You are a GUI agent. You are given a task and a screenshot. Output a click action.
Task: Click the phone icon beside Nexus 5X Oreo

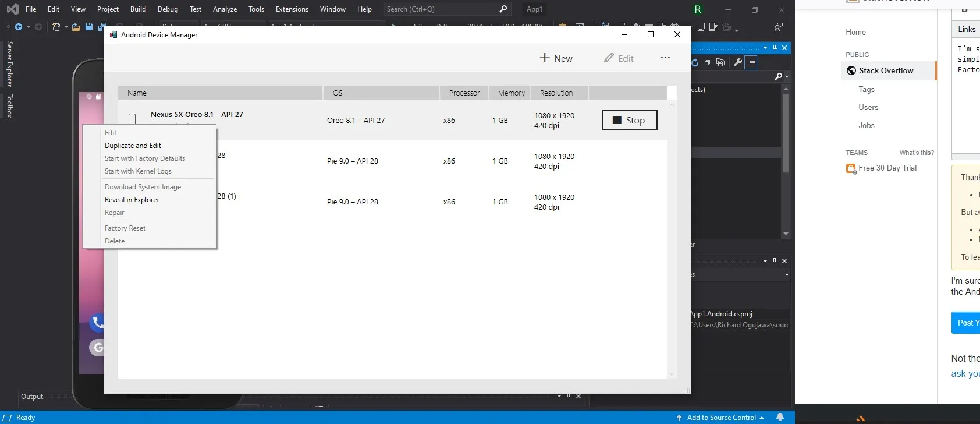click(x=132, y=119)
